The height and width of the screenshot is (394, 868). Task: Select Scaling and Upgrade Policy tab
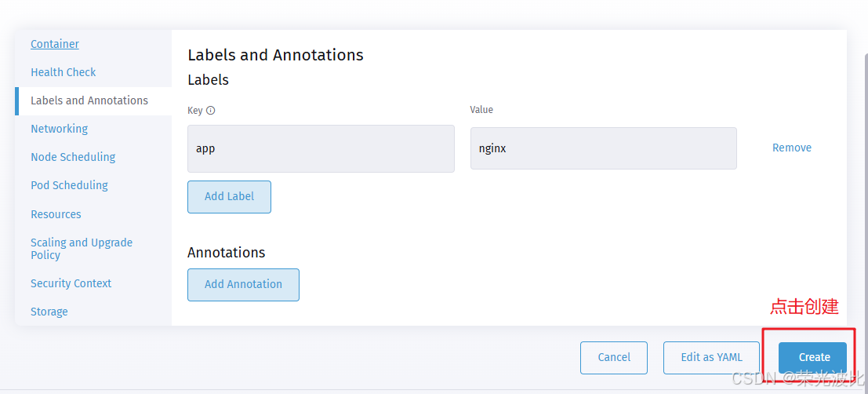click(82, 248)
